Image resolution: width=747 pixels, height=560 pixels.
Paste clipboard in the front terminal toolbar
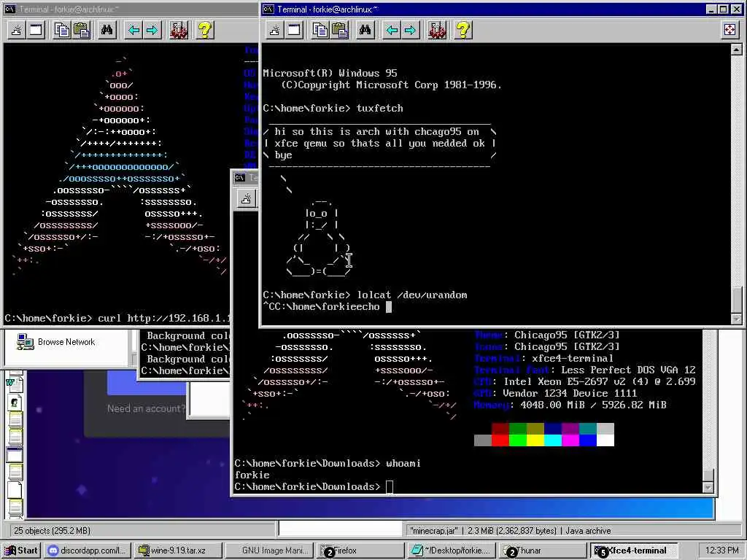[340, 31]
